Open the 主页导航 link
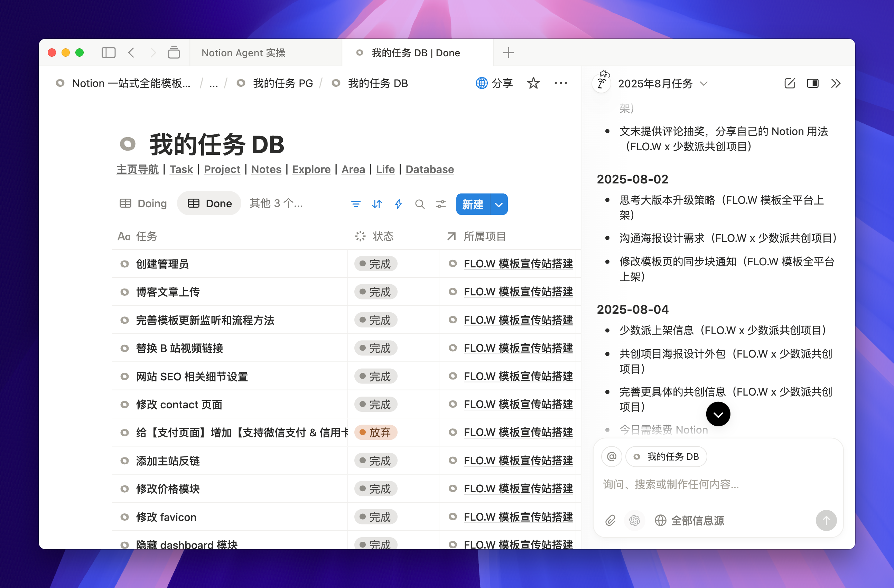This screenshot has width=894, height=588. coord(138,169)
